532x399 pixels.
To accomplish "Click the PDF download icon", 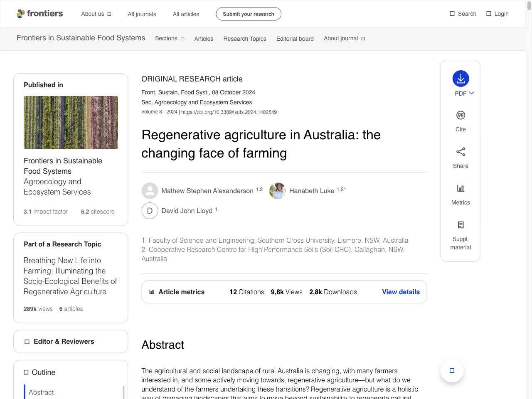I will point(460,78).
